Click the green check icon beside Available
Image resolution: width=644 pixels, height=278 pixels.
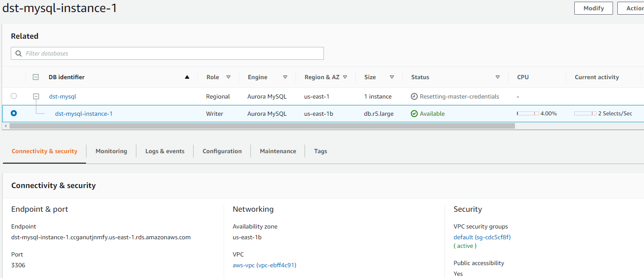[x=414, y=114]
